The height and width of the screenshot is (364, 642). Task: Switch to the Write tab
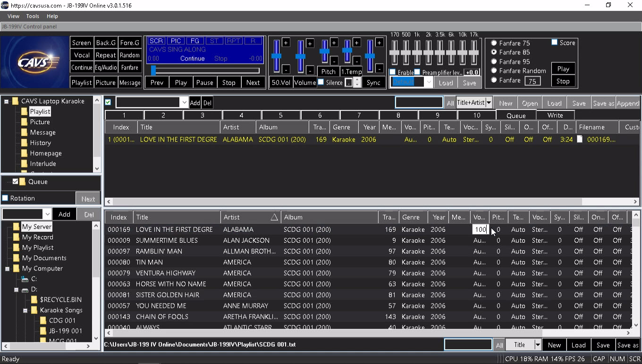click(x=555, y=115)
